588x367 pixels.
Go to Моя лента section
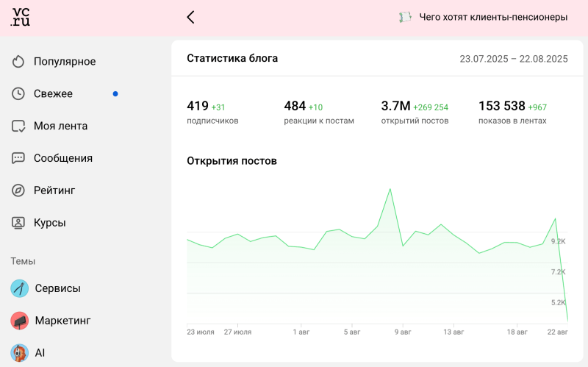pyautogui.click(x=60, y=126)
